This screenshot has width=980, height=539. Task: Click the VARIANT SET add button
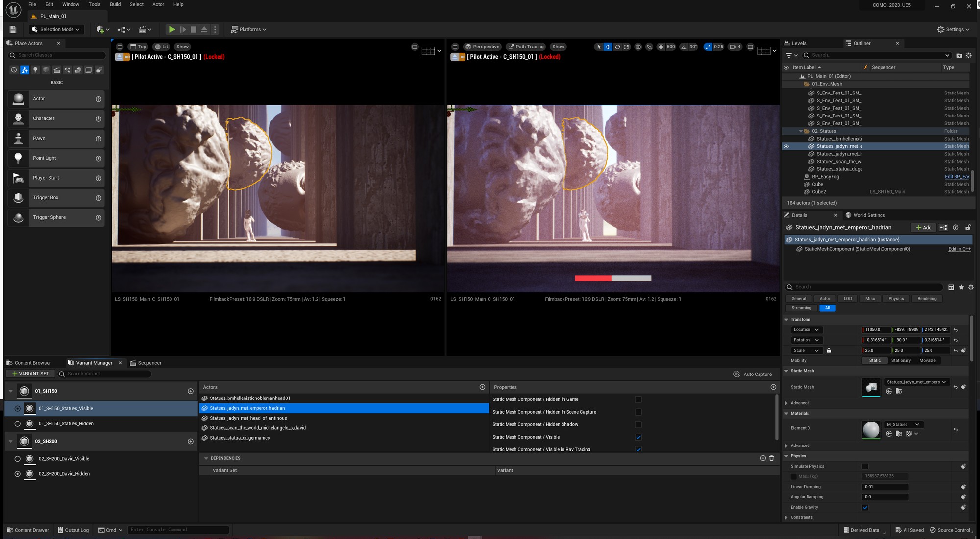click(x=30, y=374)
